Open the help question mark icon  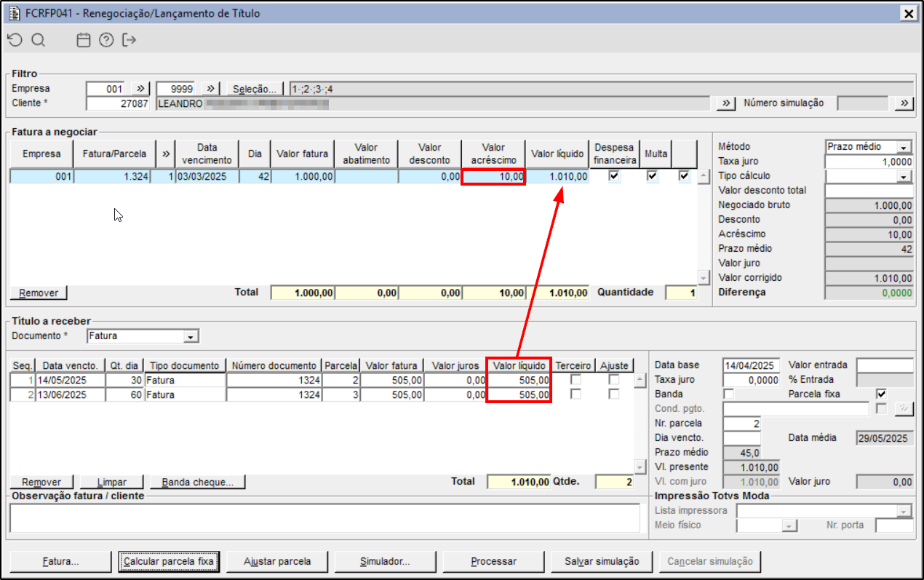click(x=106, y=40)
